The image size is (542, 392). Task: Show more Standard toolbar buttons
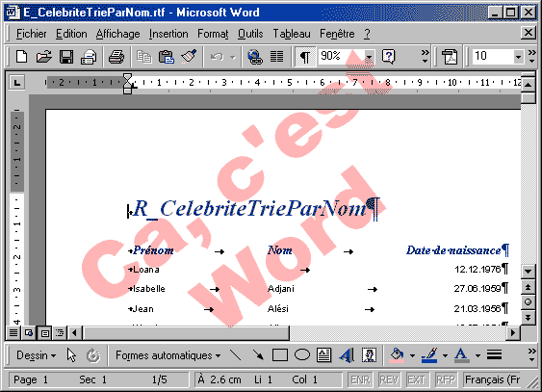click(425, 57)
